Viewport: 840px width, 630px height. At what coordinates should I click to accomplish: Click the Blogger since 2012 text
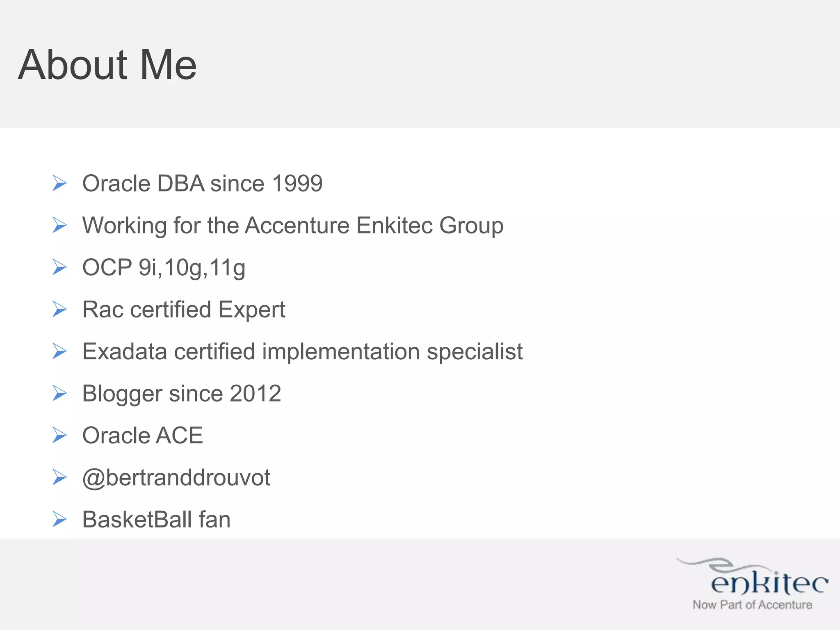(x=181, y=394)
